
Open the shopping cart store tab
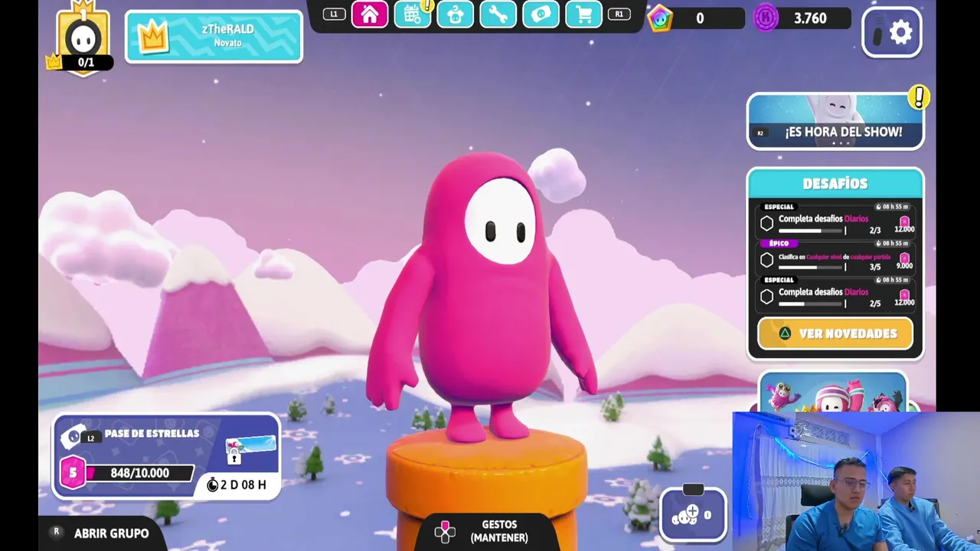(x=583, y=15)
